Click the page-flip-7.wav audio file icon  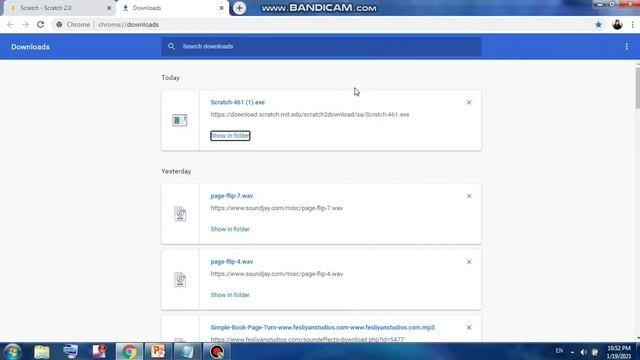[x=180, y=214]
